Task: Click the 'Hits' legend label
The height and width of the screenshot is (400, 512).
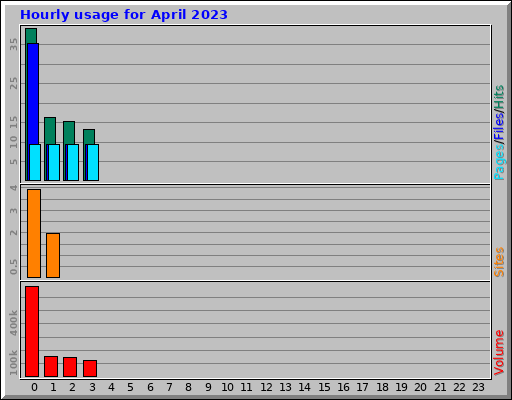Action: 499,97
